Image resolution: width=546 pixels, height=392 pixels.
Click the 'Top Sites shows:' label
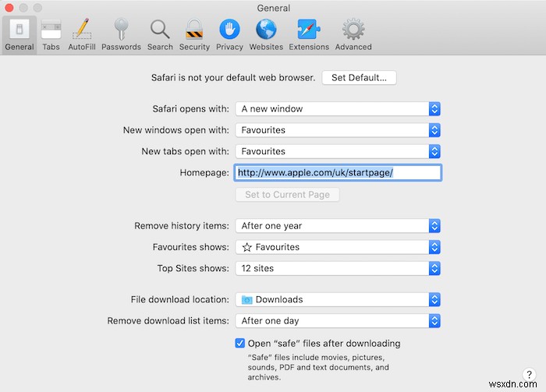(193, 268)
